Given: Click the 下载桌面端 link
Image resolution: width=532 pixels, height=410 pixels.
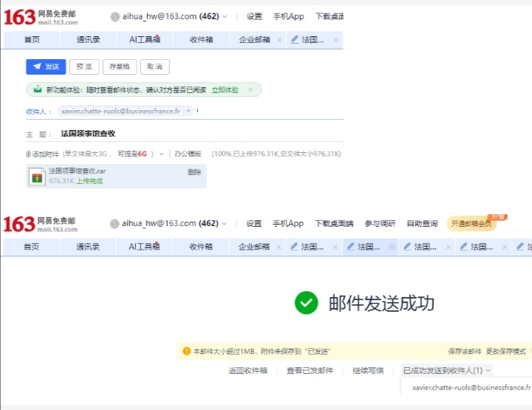Looking at the screenshot, I should tap(334, 224).
